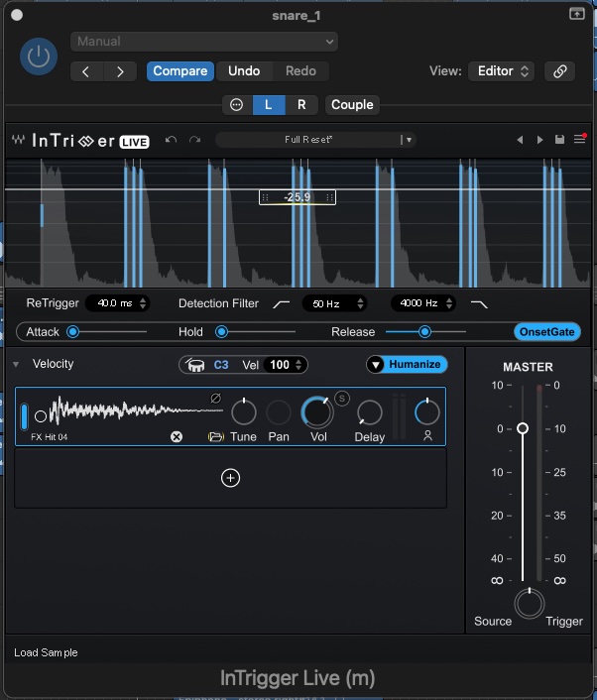Toggle the Humanize button
This screenshot has width=597, height=700.
tap(415, 364)
